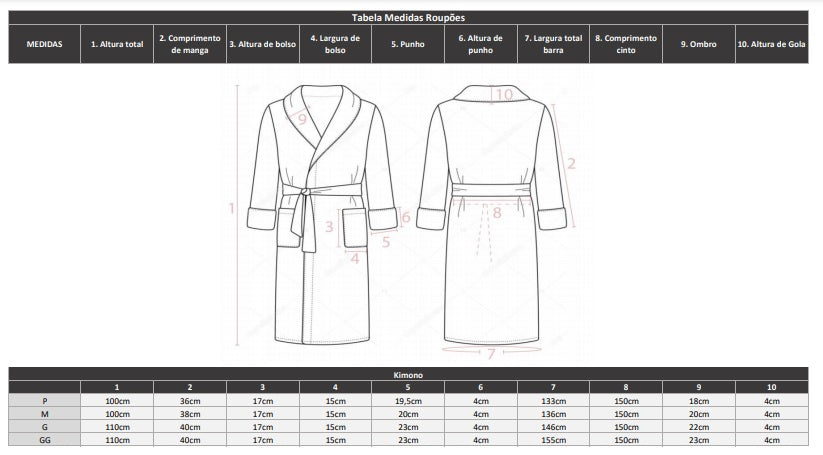Click the 19,5cm cell in the P row
823x455 pixels.
point(408,400)
